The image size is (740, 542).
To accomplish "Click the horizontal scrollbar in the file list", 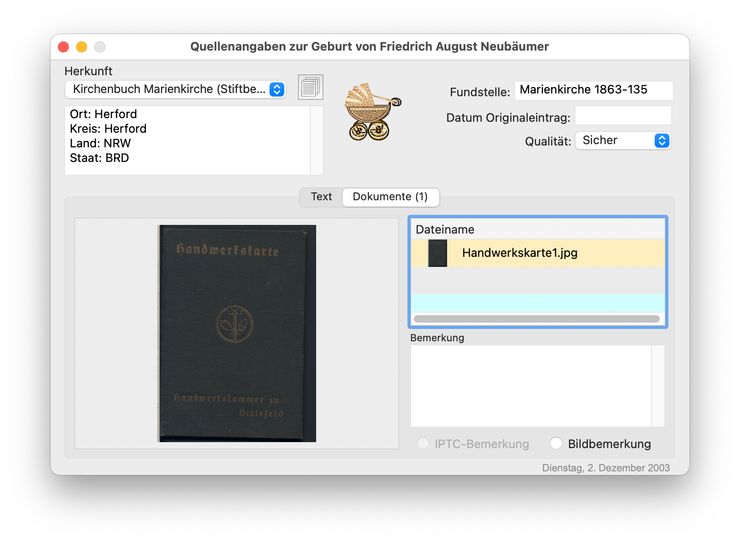I will tap(536, 319).
